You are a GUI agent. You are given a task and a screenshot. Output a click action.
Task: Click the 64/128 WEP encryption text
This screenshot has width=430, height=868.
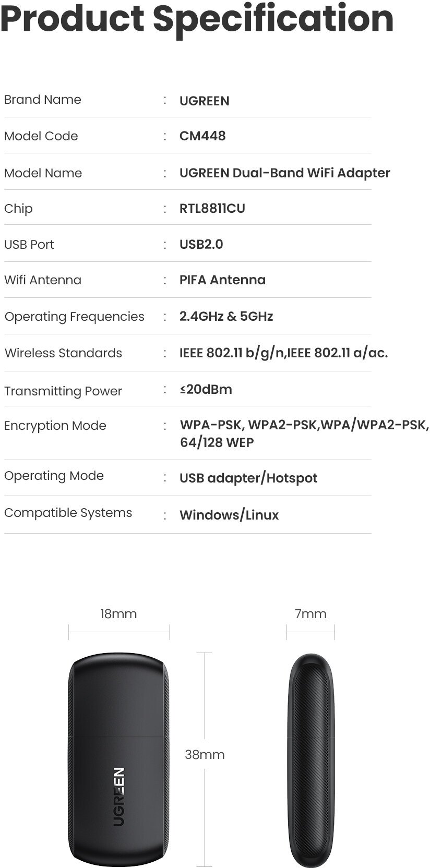click(x=217, y=443)
